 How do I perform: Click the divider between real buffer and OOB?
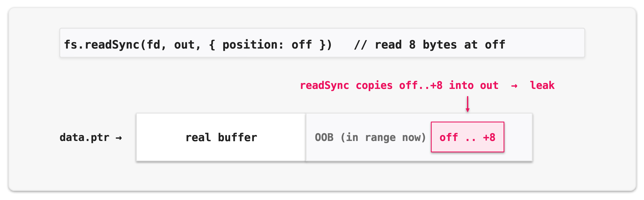pos(305,137)
